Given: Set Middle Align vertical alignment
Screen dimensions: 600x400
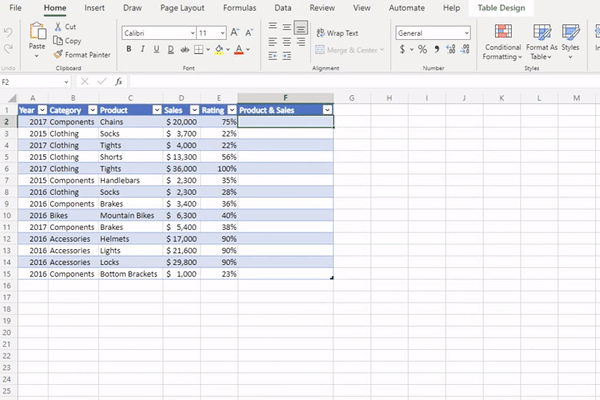Looking at the screenshot, I should (287, 26).
